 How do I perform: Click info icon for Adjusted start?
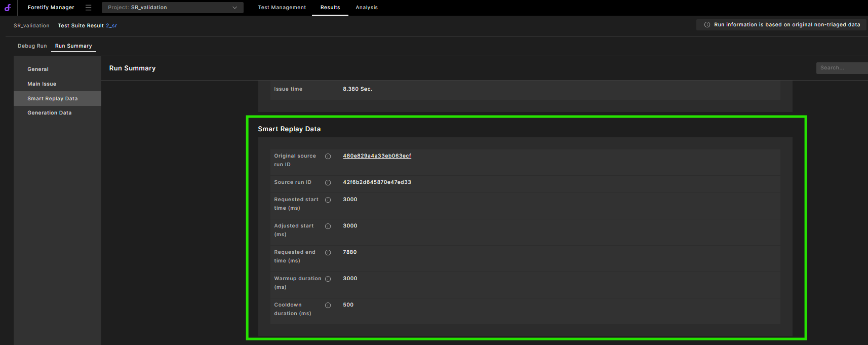(328, 226)
